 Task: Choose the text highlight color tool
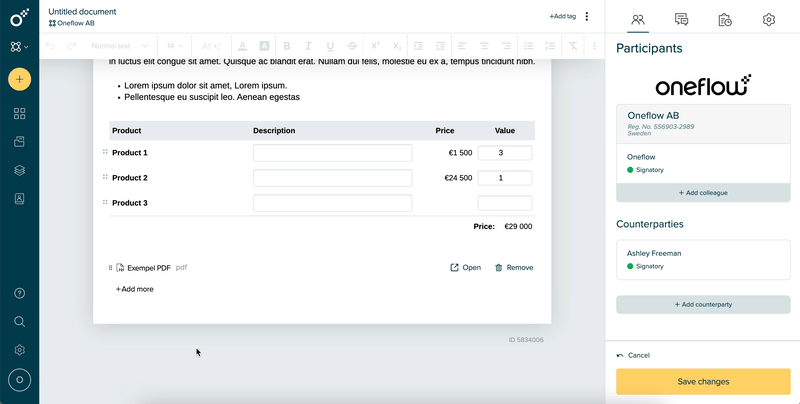click(x=264, y=46)
